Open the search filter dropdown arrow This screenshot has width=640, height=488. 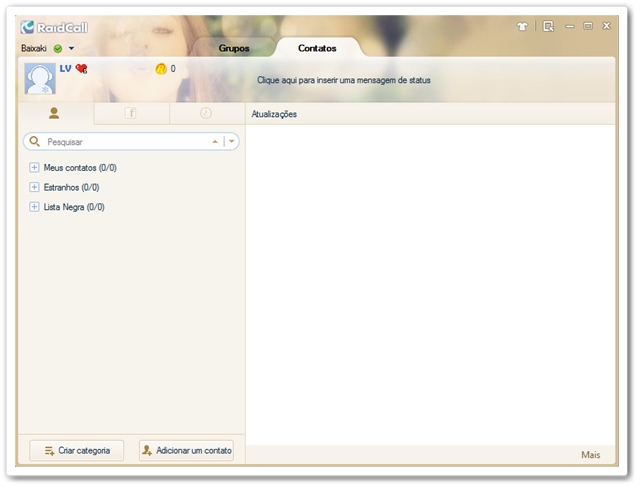click(233, 142)
